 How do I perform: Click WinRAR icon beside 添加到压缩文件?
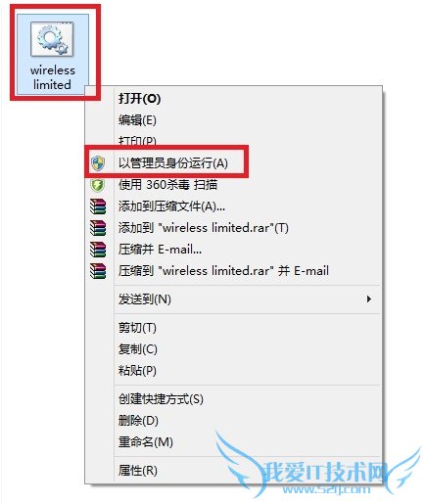click(98, 206)
